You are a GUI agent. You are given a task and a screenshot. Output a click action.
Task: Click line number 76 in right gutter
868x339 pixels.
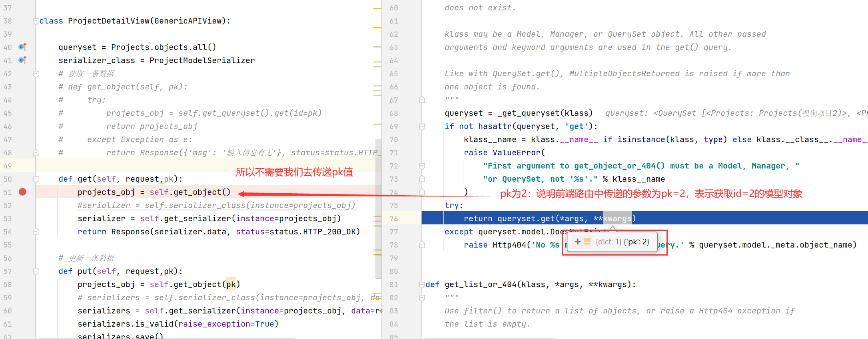[x=394, y=218]
